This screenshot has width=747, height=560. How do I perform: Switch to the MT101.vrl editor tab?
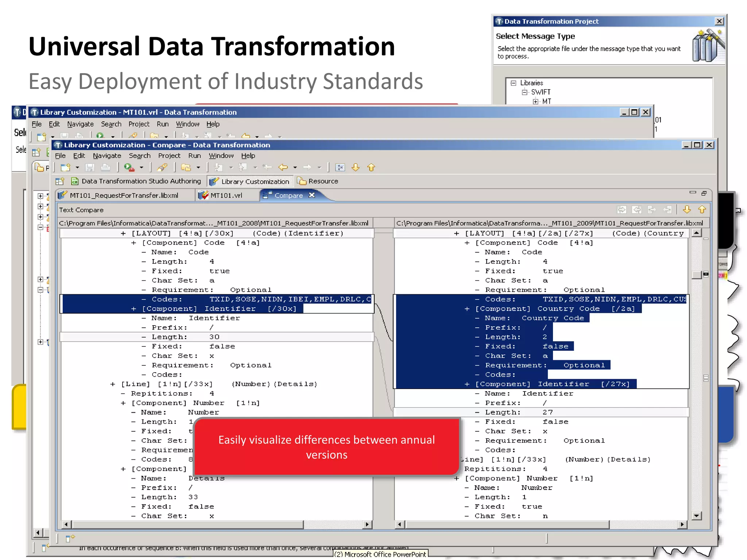[226, 195]
